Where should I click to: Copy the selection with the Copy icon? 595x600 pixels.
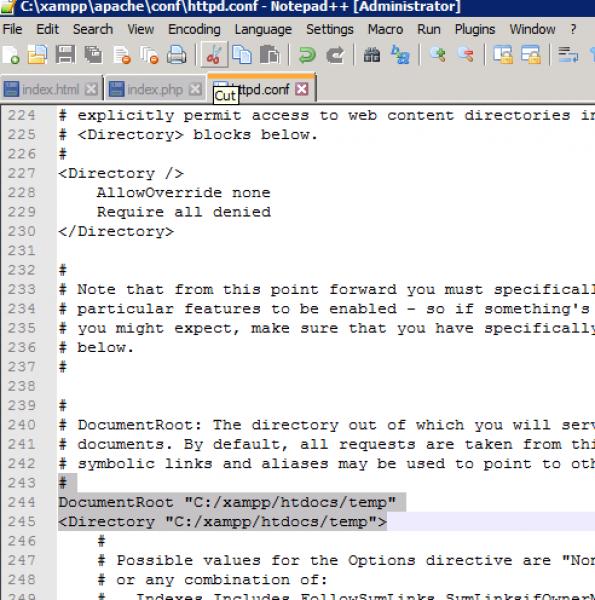click(x=242, y=55)
